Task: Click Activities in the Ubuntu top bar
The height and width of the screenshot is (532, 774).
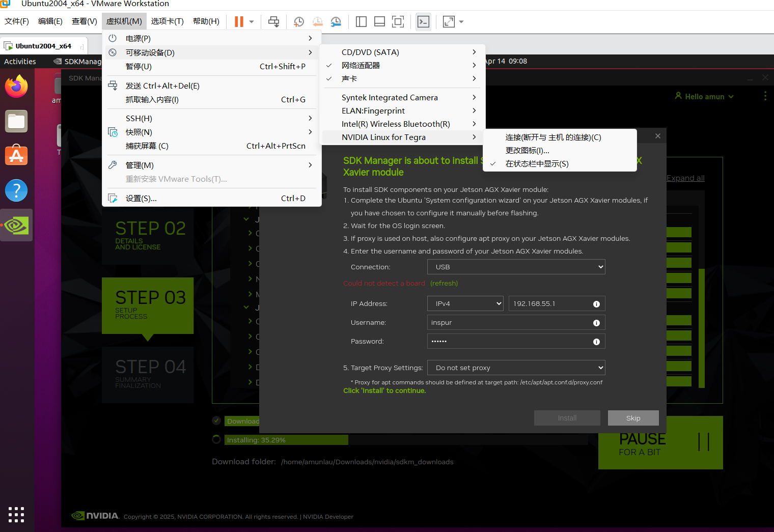Action: [x=20, y=61]
